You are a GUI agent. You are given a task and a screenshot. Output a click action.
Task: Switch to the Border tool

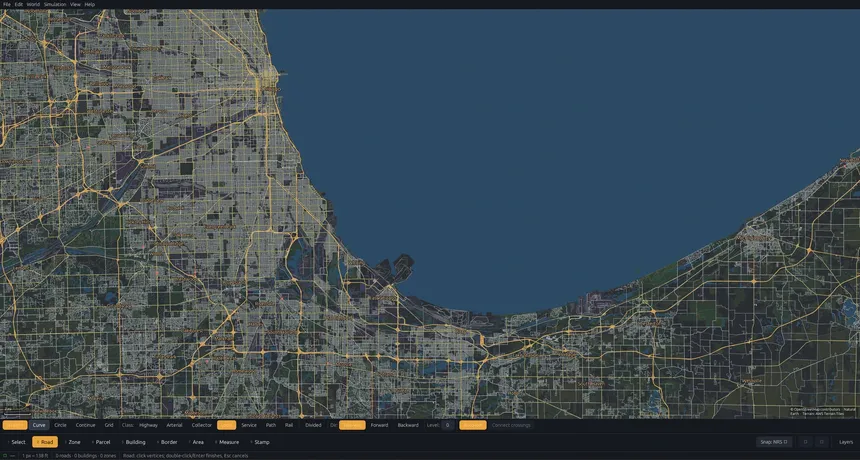click(167, 442)
